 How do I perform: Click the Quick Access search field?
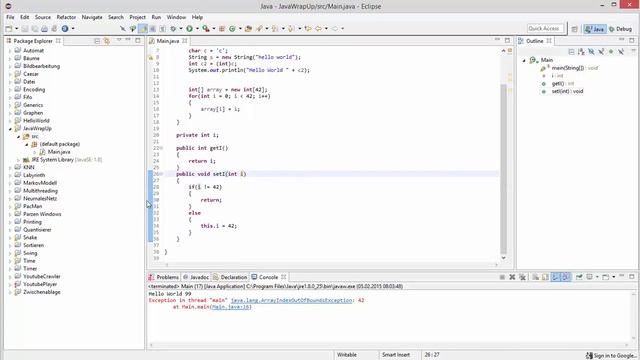[x=545, y=29]
